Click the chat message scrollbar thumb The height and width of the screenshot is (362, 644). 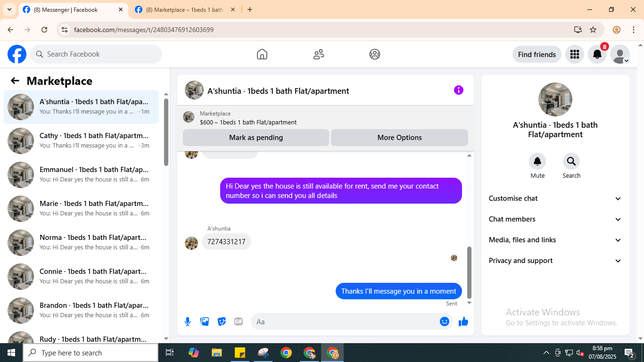pyautogui.click(x=469, y=272)
